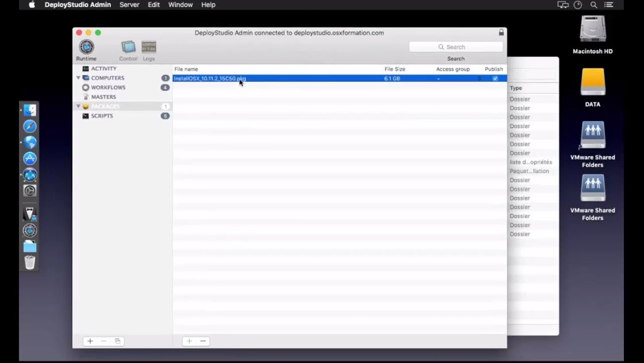644x363 pixels.
Task: Collapse the PACKAGES tree group
Action: coord(79,106)
